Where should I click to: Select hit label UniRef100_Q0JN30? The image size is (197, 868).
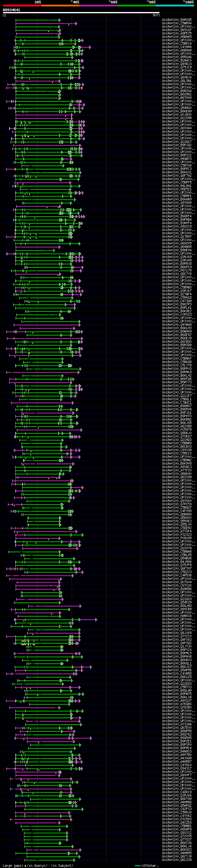coord(177,115)
